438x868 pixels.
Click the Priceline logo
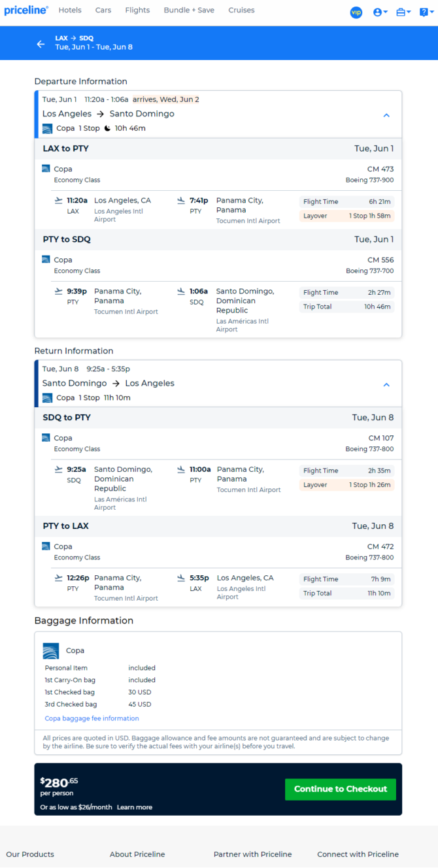(x=26, y=10)
